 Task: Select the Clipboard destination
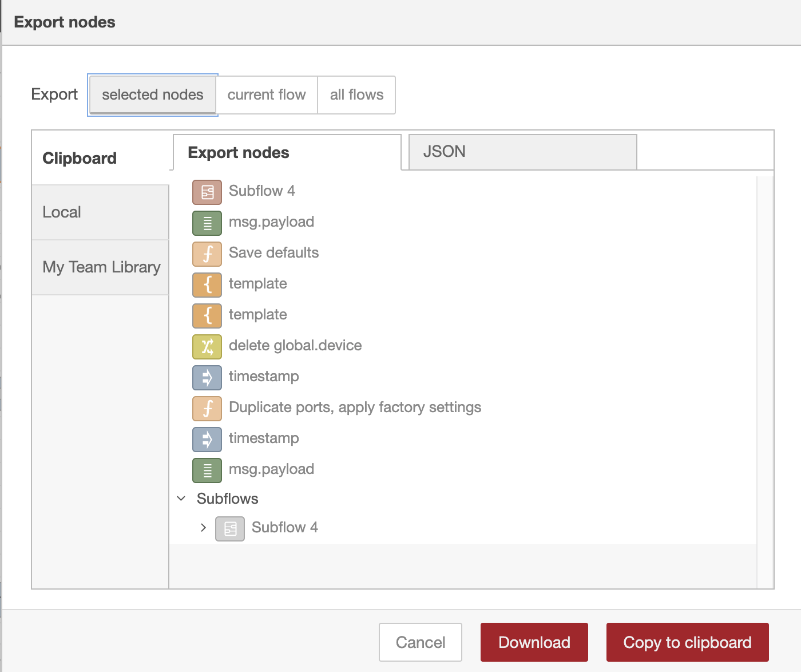(100, 158)
